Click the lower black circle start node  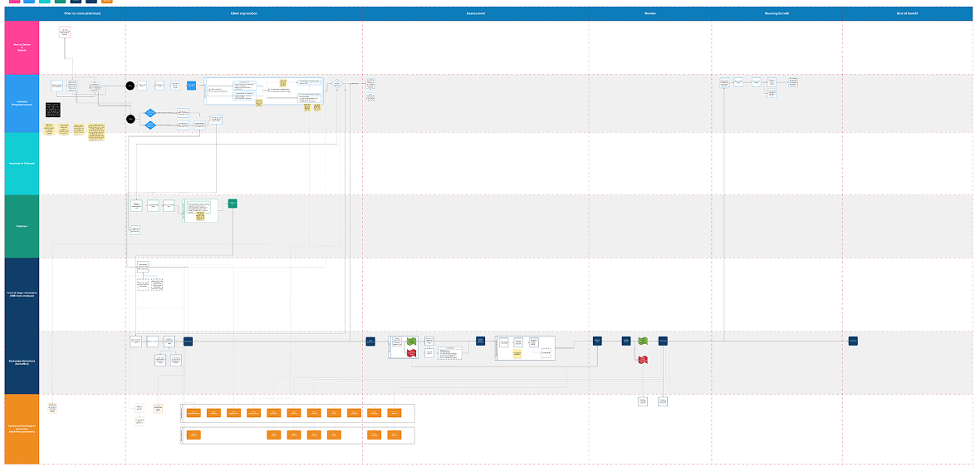[x=130, y=120]
